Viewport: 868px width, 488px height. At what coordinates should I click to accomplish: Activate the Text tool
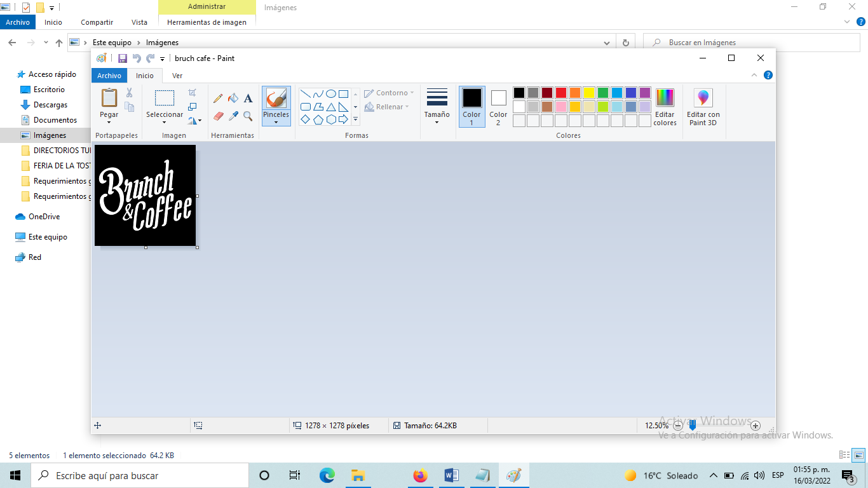(248, 98)
